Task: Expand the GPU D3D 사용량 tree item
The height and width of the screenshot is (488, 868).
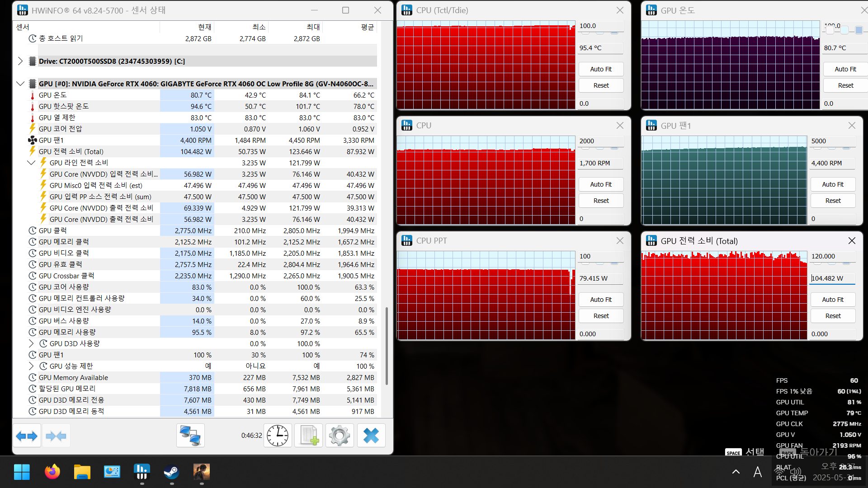Action: [x=31, y=343]
